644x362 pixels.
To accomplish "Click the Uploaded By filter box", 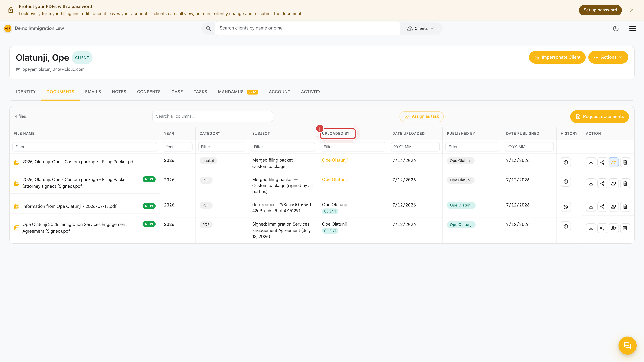I will coord(353,147).
